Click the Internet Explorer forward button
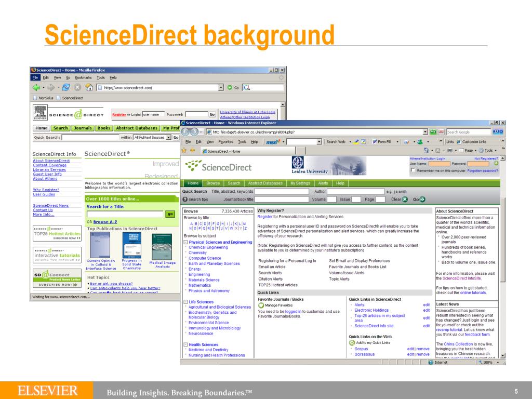 point(194,131)
